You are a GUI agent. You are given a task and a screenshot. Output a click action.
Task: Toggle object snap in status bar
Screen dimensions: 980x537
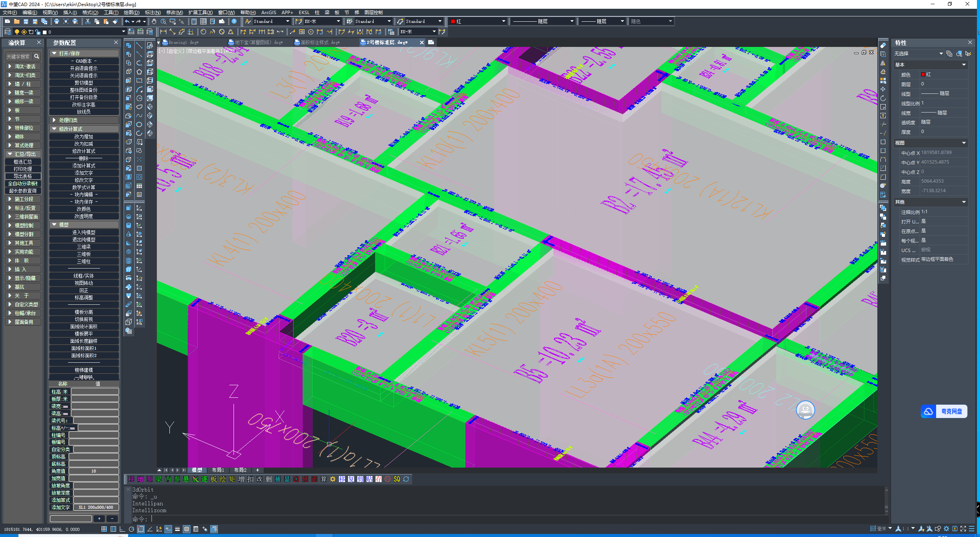coord(141,529)
